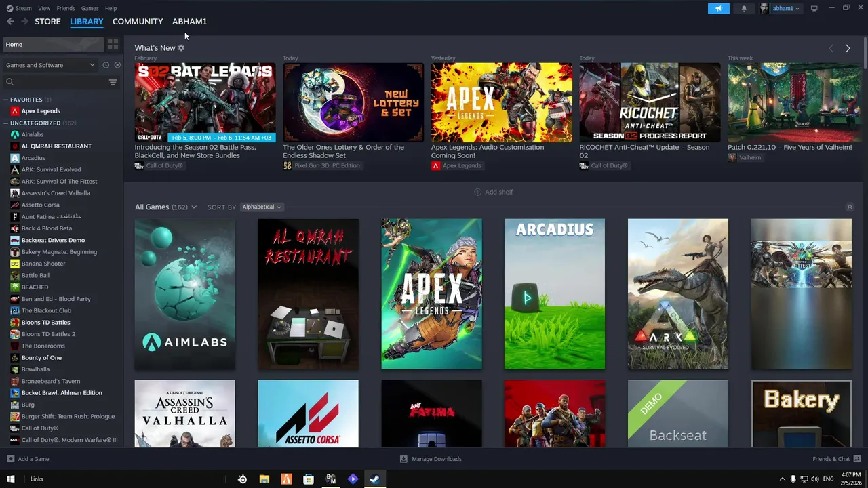Open the notifications bell

(x=744, y=8)
